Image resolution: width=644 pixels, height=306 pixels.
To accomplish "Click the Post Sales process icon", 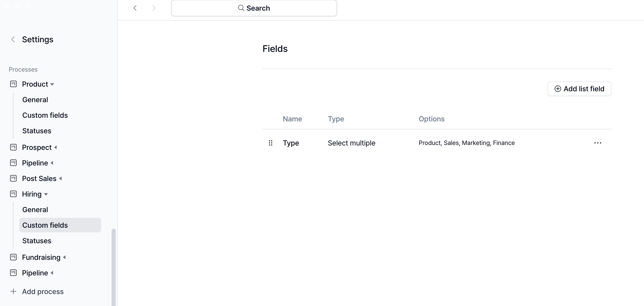I will pos(13,178).
